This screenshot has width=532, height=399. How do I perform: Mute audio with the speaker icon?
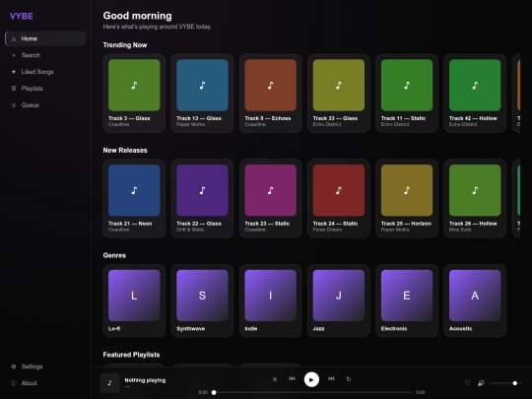481,383
